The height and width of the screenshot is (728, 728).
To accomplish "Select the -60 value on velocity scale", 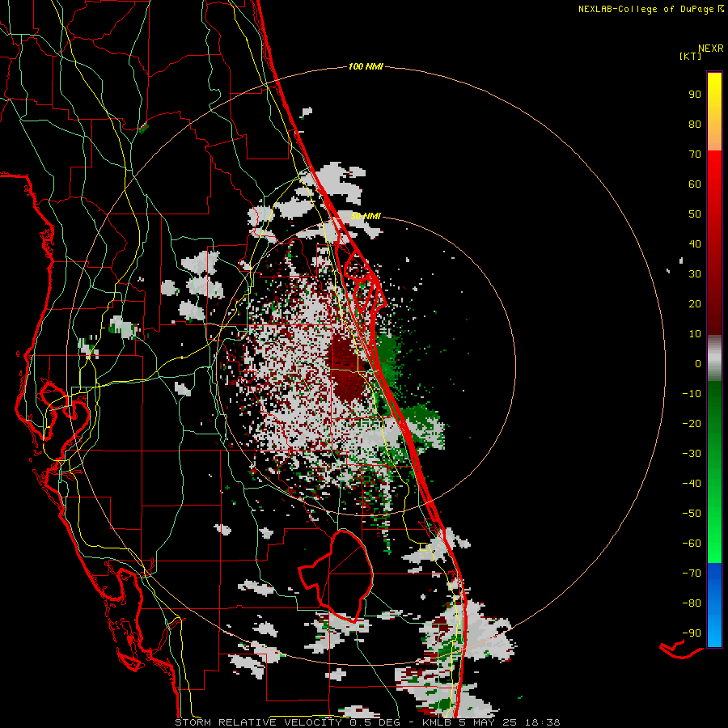I will [x=692, y=544].
